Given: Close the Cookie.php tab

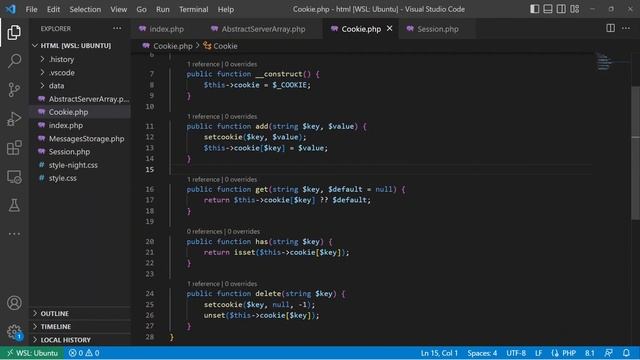Looking at the screenshot, I should click(x=389, y=29).
